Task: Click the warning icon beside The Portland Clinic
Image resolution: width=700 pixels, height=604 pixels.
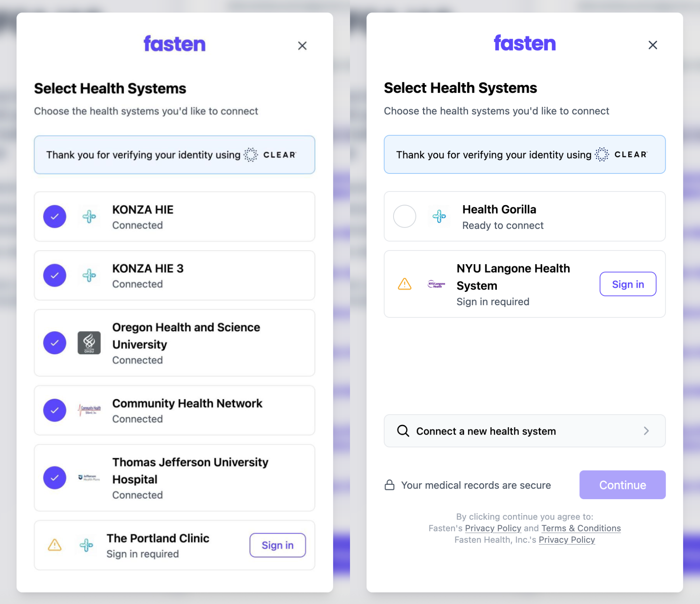Action: click(55, 545)
